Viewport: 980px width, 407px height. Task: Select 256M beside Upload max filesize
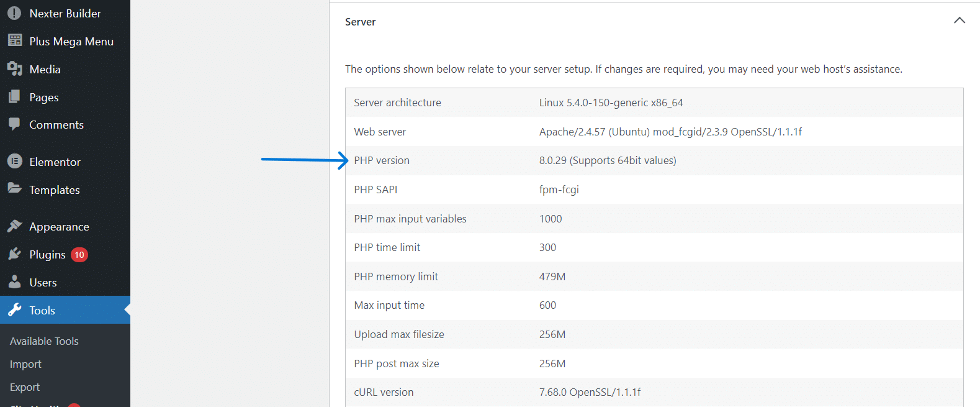coord(552,334)
